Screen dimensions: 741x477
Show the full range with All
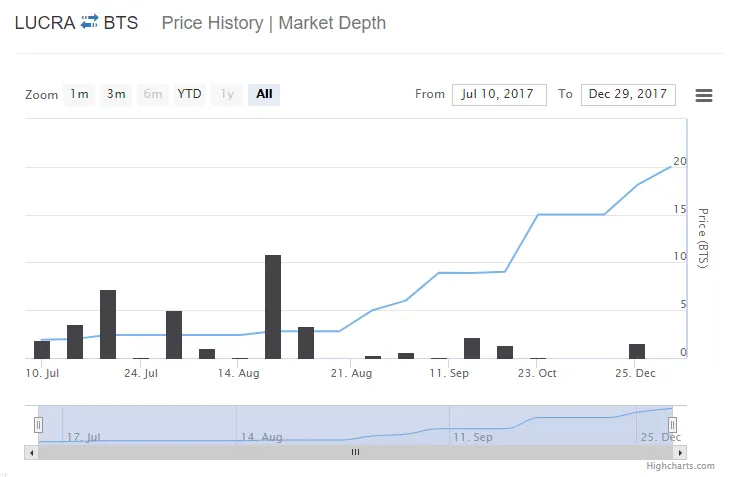264,95
